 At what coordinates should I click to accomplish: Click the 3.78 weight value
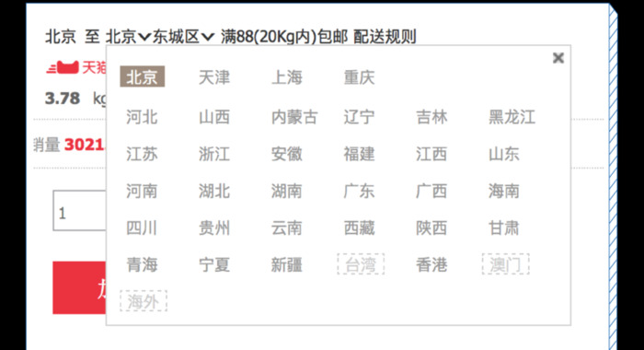click(x=63, y=99)
